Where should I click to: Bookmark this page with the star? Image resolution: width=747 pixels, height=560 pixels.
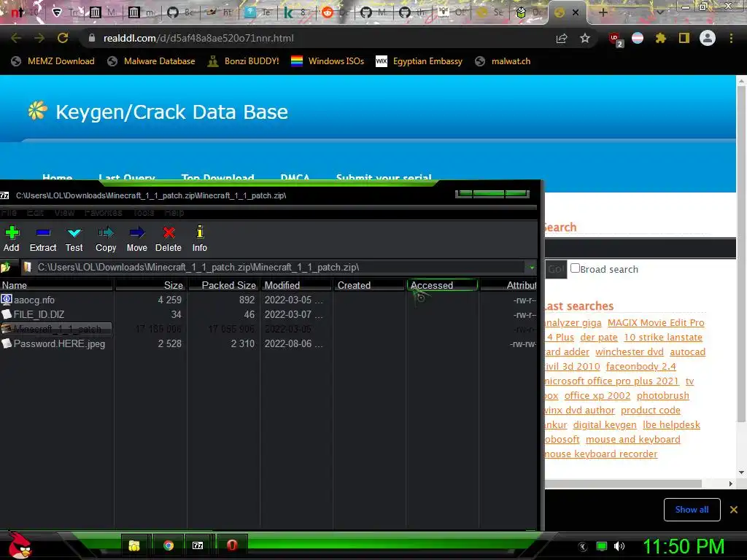tap(585, 38)
